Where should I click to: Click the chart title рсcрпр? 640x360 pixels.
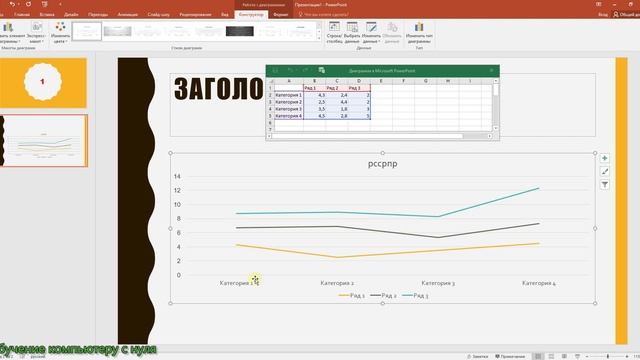[x=382, y=164]
